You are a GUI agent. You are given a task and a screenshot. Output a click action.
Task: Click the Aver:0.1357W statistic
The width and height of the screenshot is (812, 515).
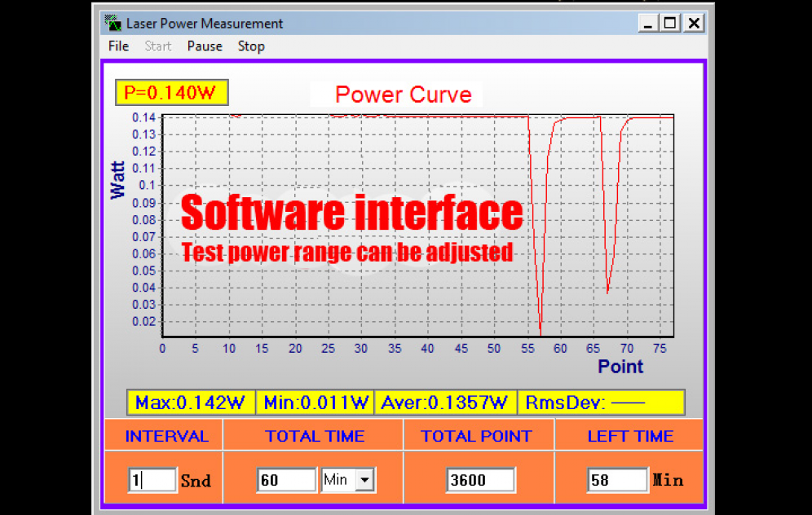(445, 403)
